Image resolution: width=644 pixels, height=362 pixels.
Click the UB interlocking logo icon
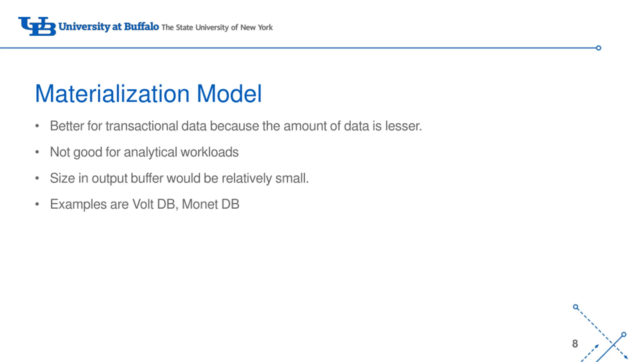(x=37, y=26)
